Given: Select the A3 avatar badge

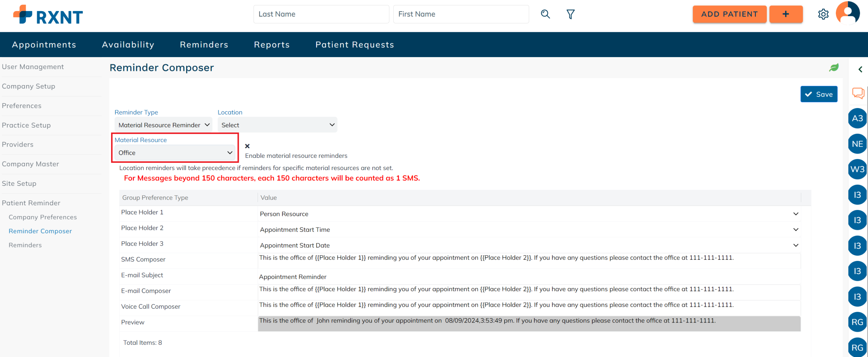Looking at the screenshot, I should [x=857, y=118].
